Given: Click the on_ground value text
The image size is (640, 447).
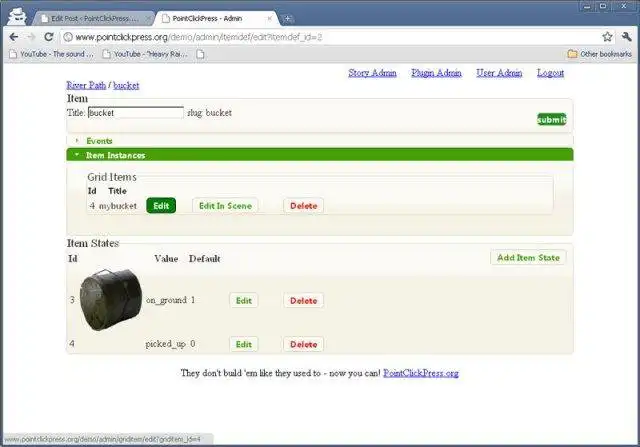Looking at the screenshot, I should [166, 300].
